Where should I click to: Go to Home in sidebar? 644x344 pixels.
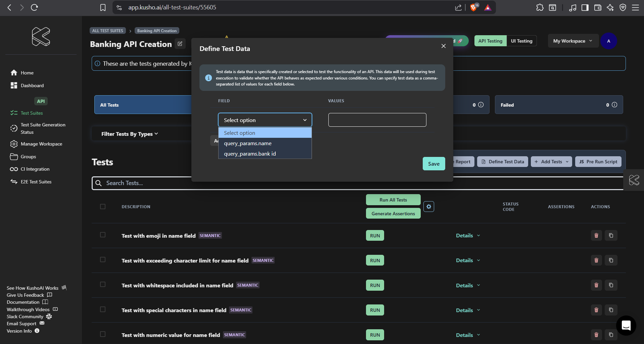click(x=22, y=73)
